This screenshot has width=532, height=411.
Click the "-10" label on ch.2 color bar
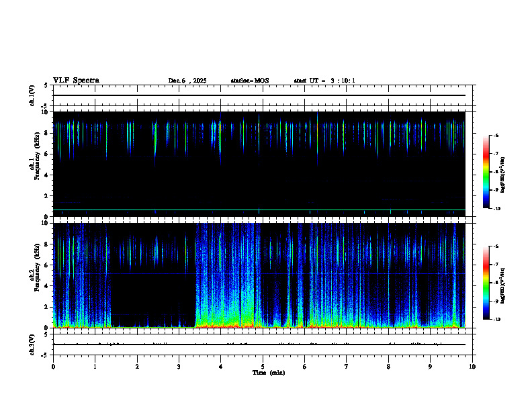pyautogui.click(x=496, y=320)
